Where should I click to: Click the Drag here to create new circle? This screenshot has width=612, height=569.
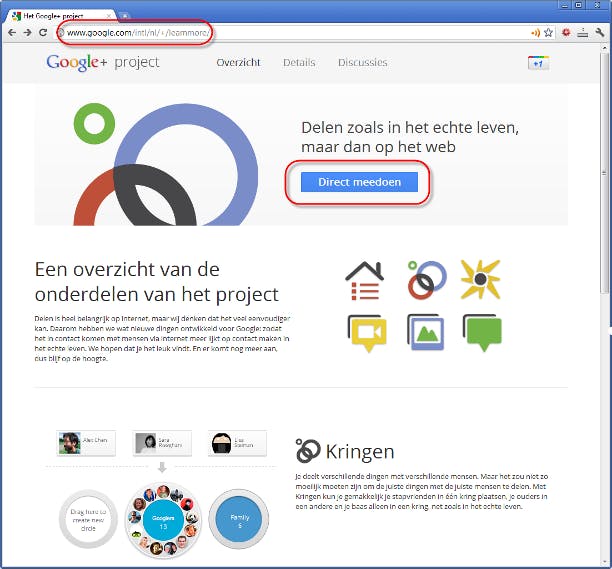[x=88, y=519]
